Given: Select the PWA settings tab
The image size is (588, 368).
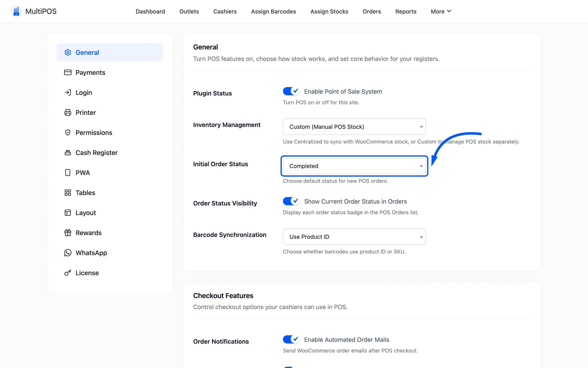Looking at the screenshot, I should pyautogui.click(x=110, y=173).
